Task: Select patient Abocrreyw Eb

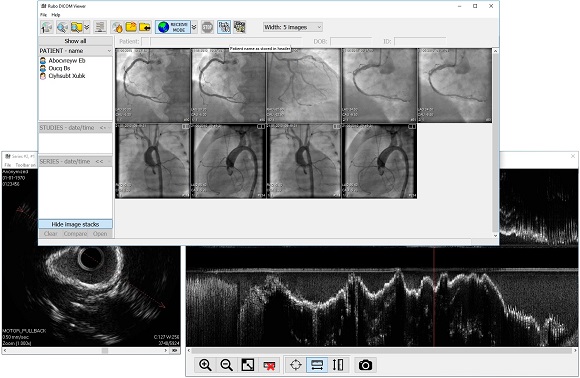Action: pos(67,61)
